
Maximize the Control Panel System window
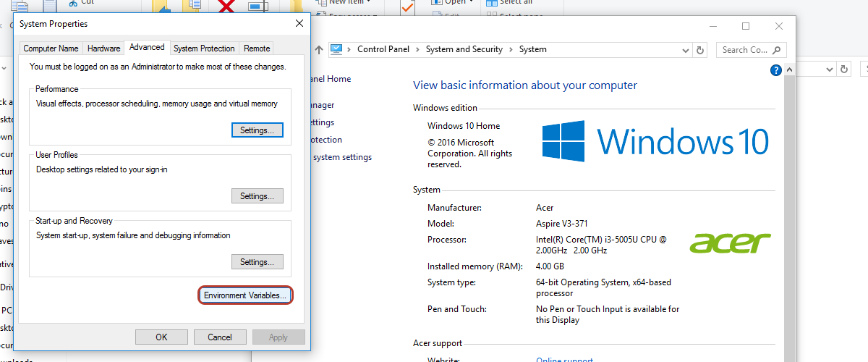746,26
